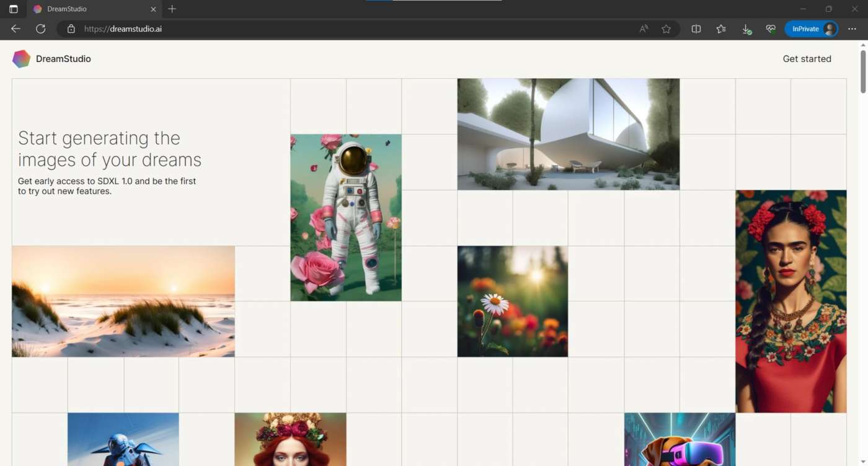
Task: Click the Get started link
Action: [x=807, y=59]
